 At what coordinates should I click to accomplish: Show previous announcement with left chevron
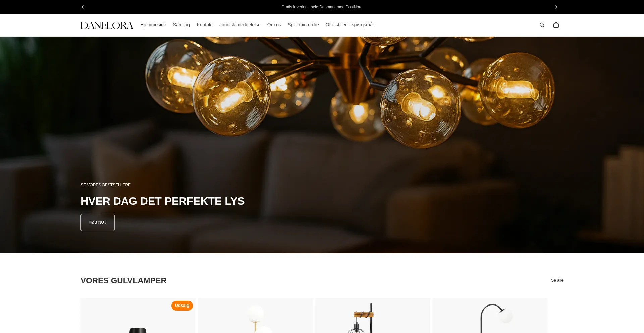tap(83, 7)
